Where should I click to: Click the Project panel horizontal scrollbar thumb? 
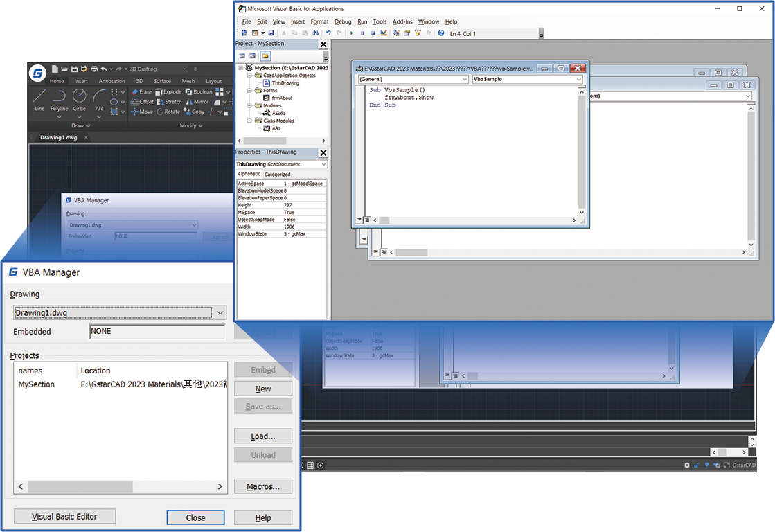[x=265, y=141]
